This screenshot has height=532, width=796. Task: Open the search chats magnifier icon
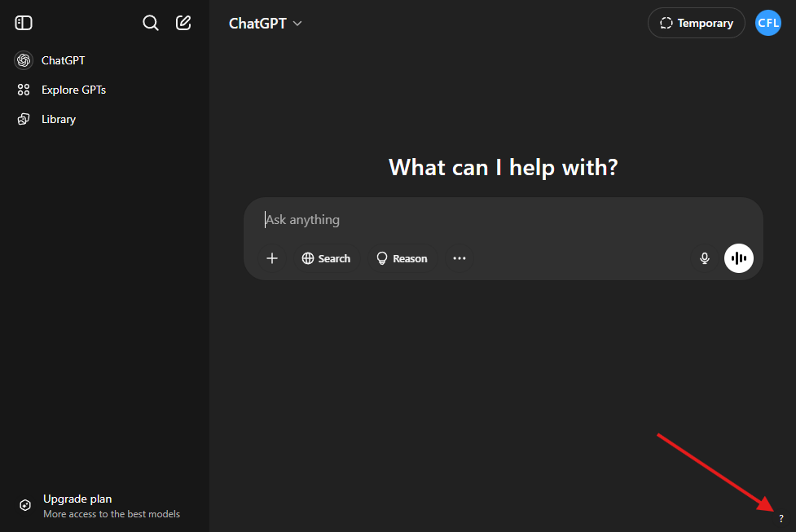click(x=150, y=23)
